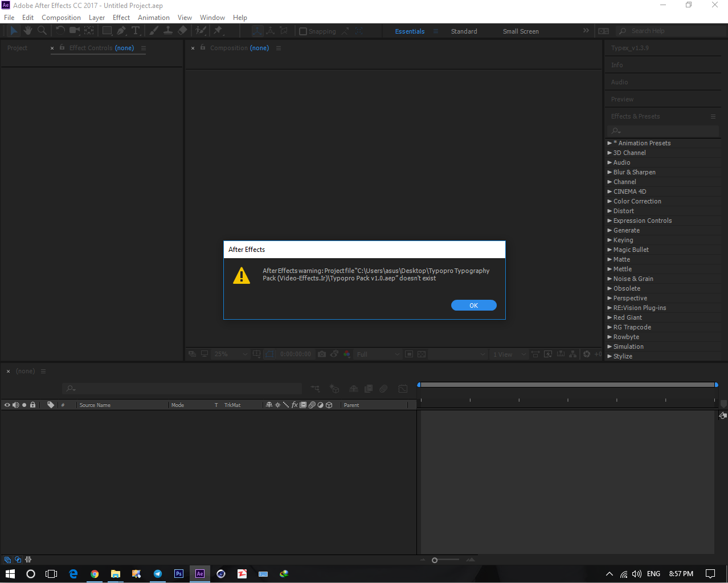The height and width of the screenshot is (583, 728).
Task: Select the Selection arrow tool
Action: coord(14,31)
